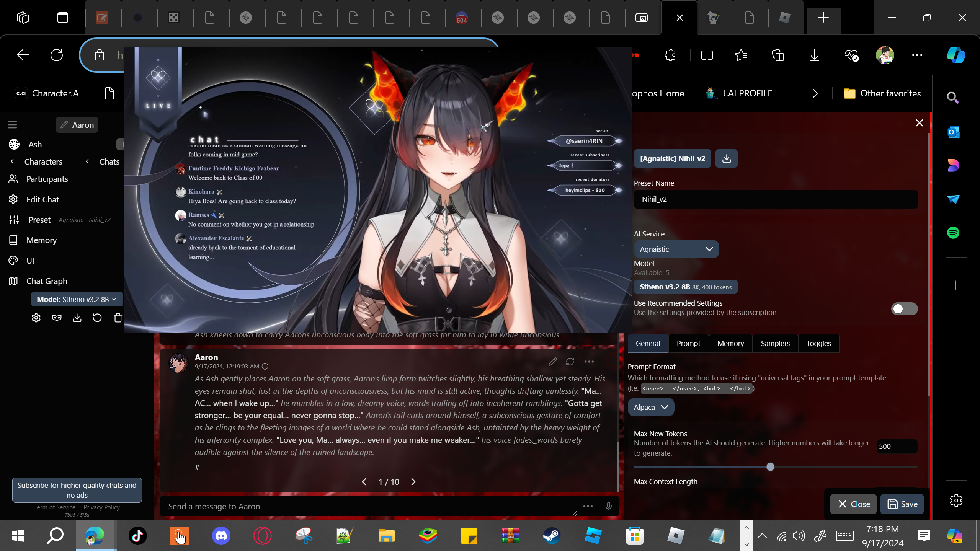Click the download preset icon beside Nihil_v2
Screen dimensions: 980x551
pos(726,158)
